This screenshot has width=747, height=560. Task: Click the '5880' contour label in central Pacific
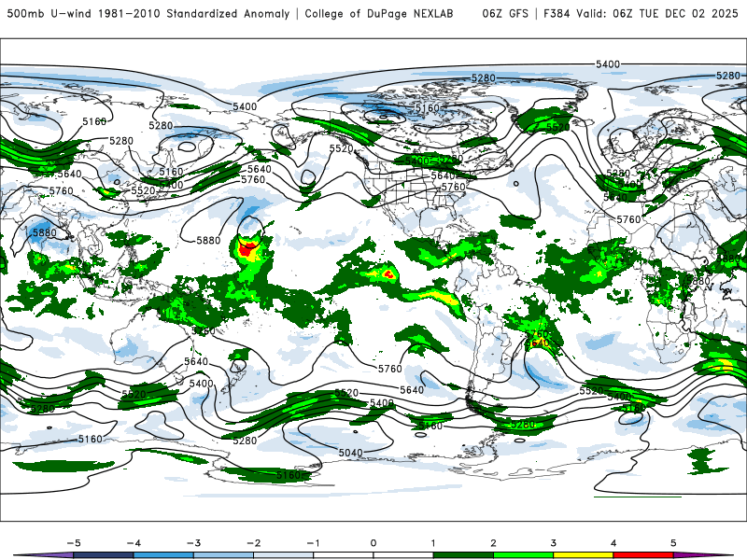pos(208,241)
